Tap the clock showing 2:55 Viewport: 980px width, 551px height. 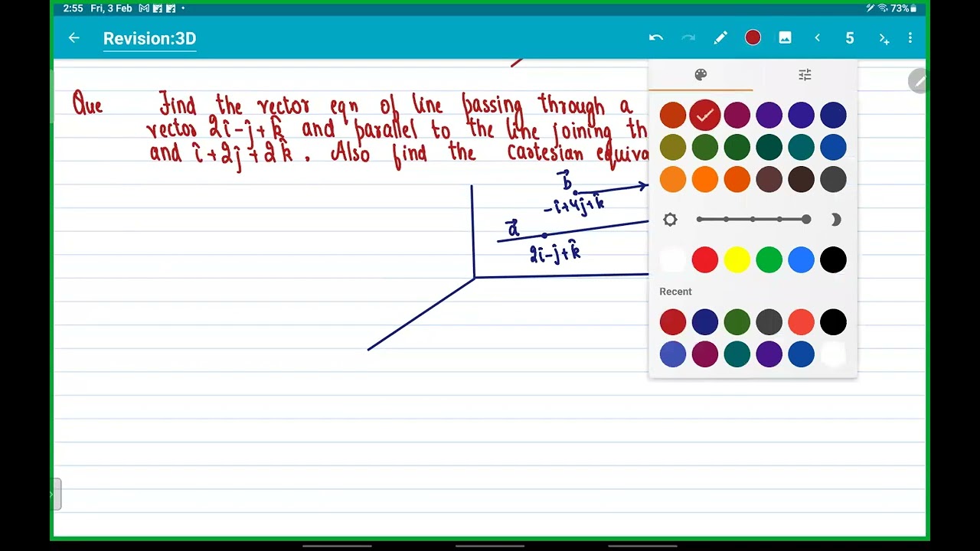click(x=73, y=8)
